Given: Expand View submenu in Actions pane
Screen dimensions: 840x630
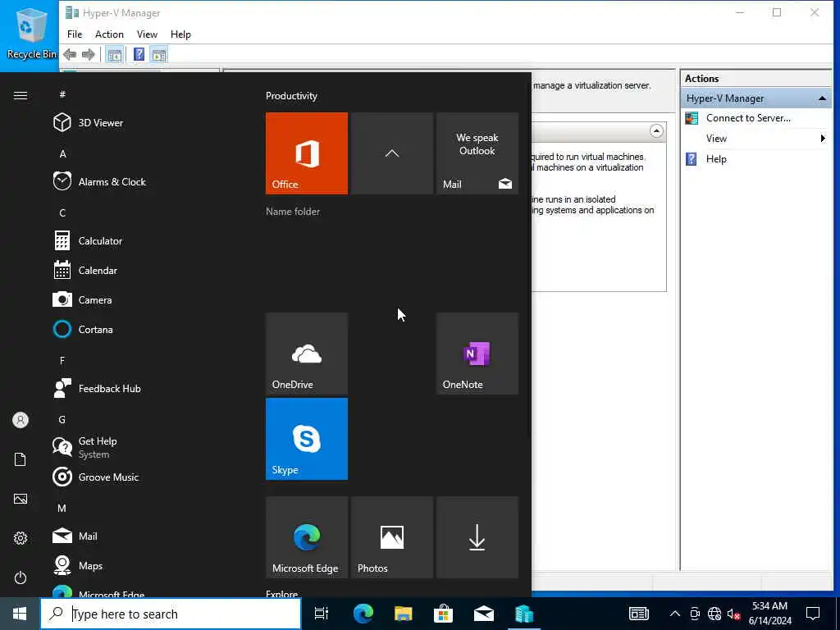Looking at the screenshot, I should [x=757, y=139].
